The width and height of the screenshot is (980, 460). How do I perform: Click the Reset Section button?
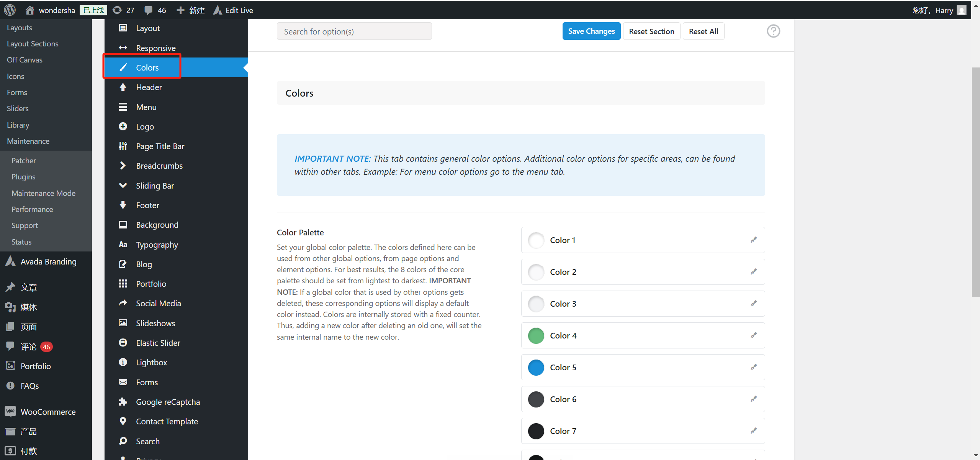click(x=651, y=31)
